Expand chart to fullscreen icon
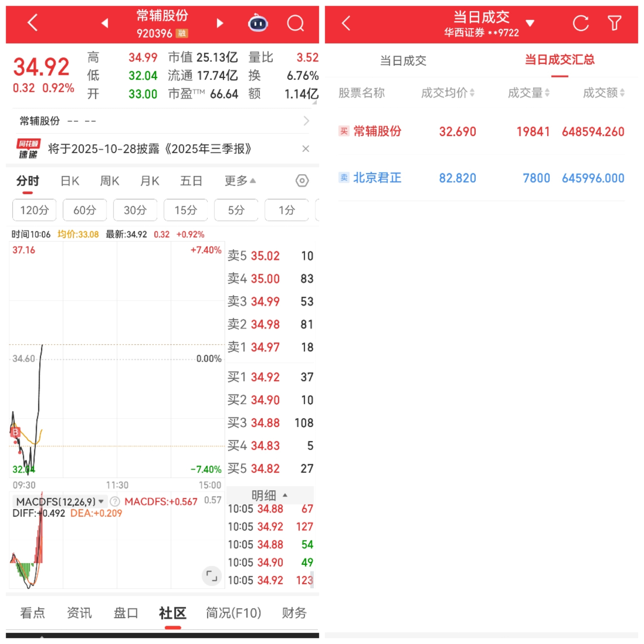Screen dimensions: 644x644 211,576
